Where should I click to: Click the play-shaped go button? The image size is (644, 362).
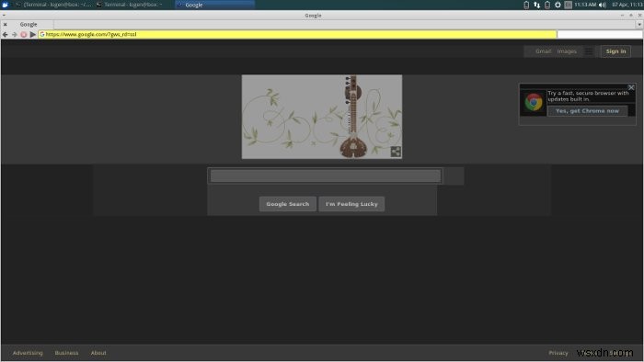click(x=33, y=34)
